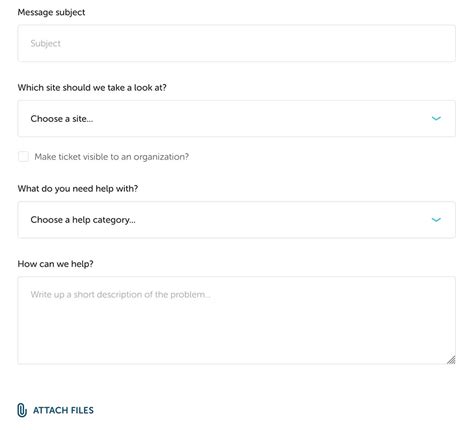The height and width of the screenshot is (430, 474).
Task: Click the paperclip attach icon
Action: tap(22, 410)
